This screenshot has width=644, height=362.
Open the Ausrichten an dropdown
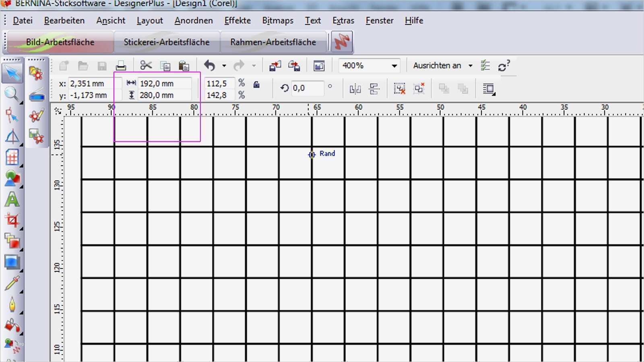pyautogui.click(x=470, y=66)
